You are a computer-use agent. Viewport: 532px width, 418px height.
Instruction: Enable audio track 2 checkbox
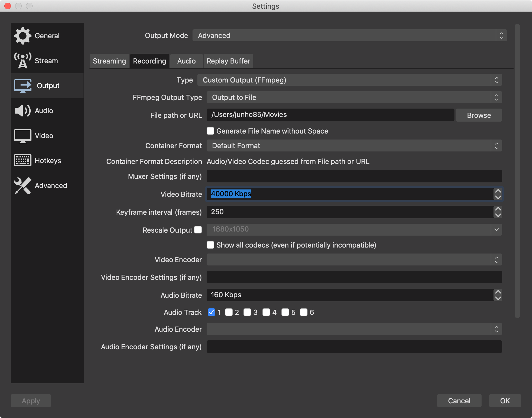tap(229, 312)
